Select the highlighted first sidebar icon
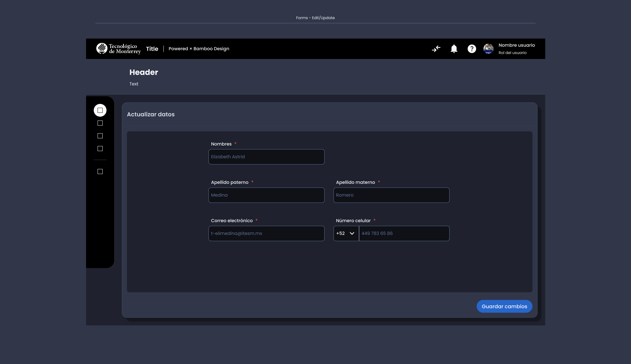Screen dimensions: 631x364 click(x=100, y=110)
